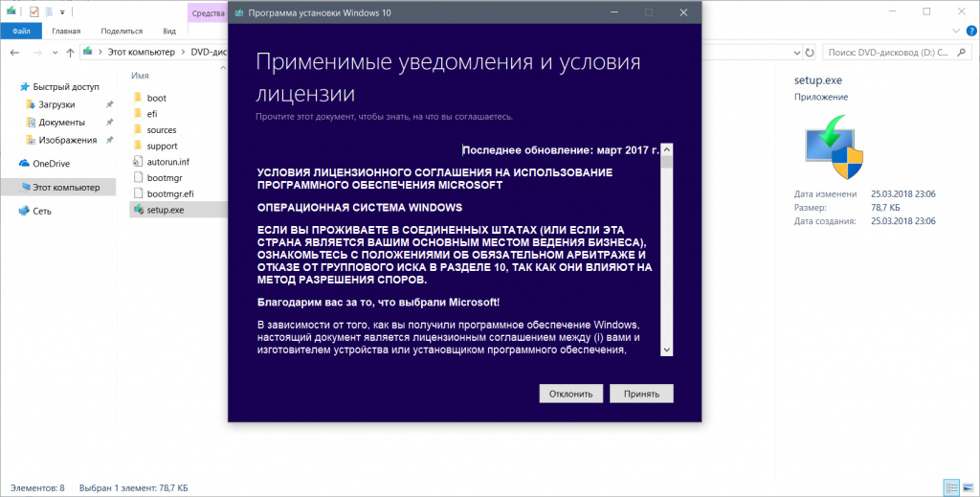Click the magnifier icon in the search box

[961, 53]
